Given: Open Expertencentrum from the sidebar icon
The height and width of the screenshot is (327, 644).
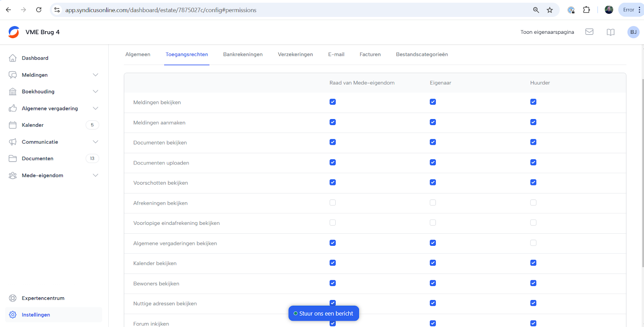Looking at the screenshot, I should click(13, 298).
